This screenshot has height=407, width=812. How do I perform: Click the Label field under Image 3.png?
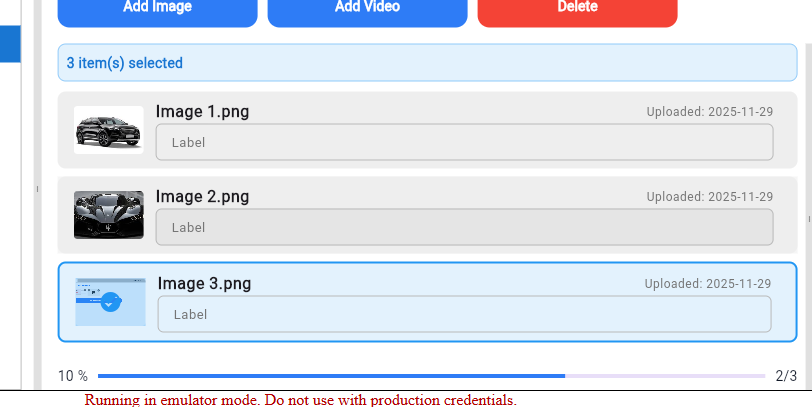[x=464, y=314]
